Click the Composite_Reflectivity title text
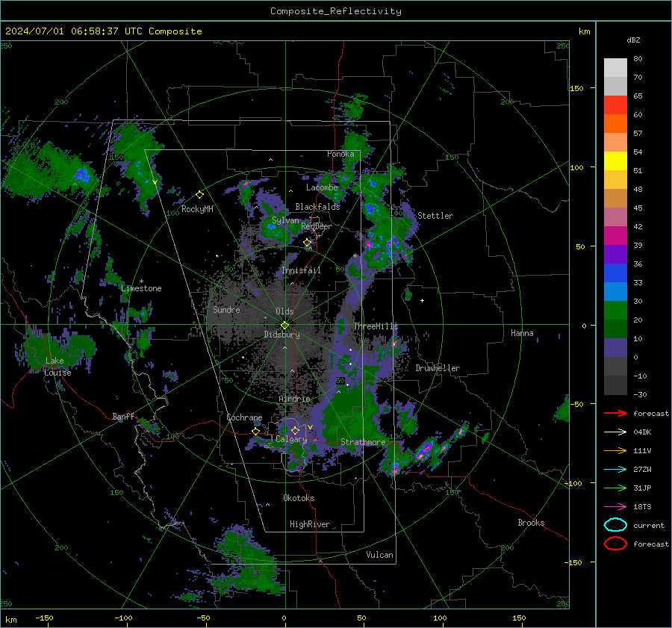The height and width of the screenshot is (628, 672). click(335, 11)
